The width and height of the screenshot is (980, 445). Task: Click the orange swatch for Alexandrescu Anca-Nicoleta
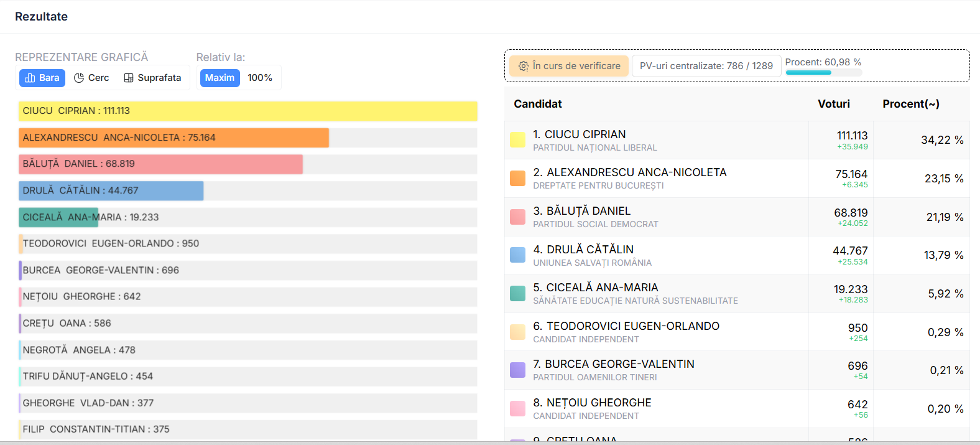[x=517, y=179]
